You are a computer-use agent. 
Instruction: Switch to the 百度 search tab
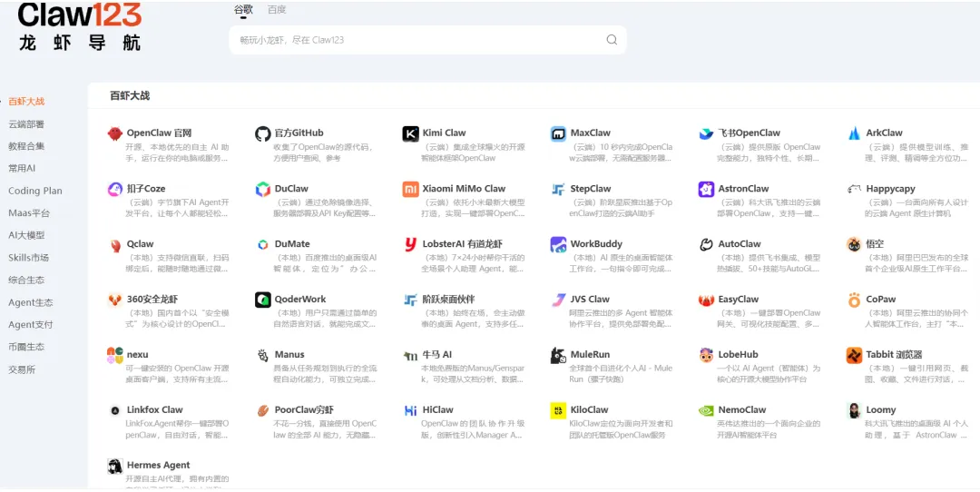276,9
